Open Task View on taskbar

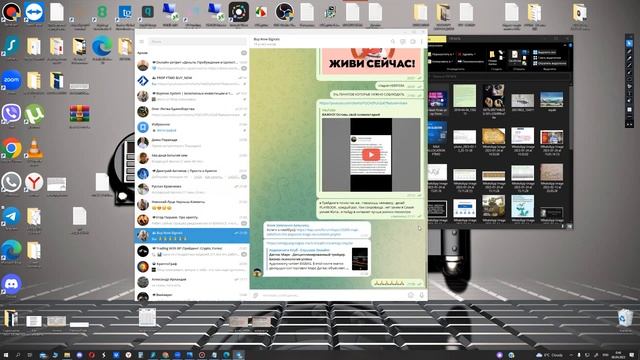click(30, 355)
